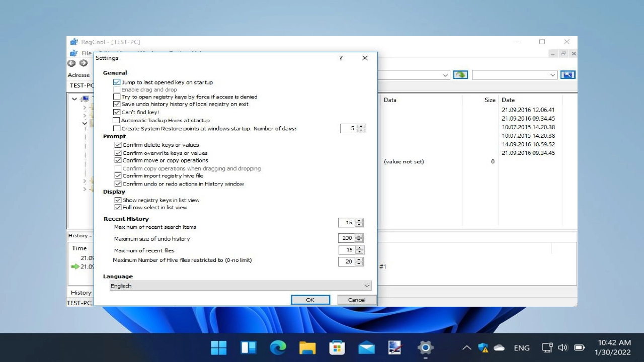Increase Max num of recent files
The image size is (644, 362).
(x=359, y=248)
